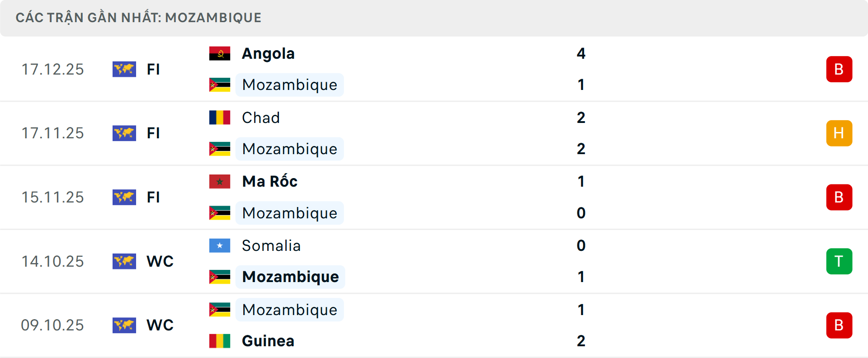Click the header 'Các trận gần nhất: Mozambique'
868x358 pixels.
pos(138,18)
